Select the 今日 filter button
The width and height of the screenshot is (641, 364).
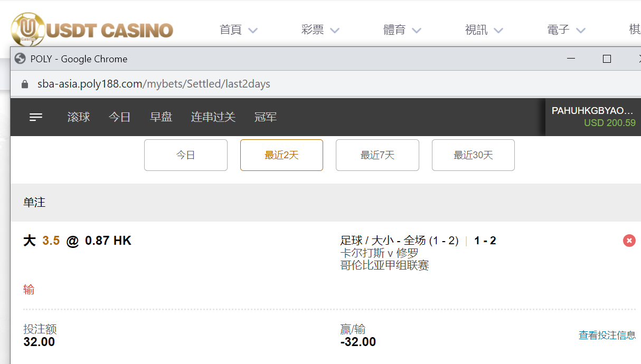(186, 155)
